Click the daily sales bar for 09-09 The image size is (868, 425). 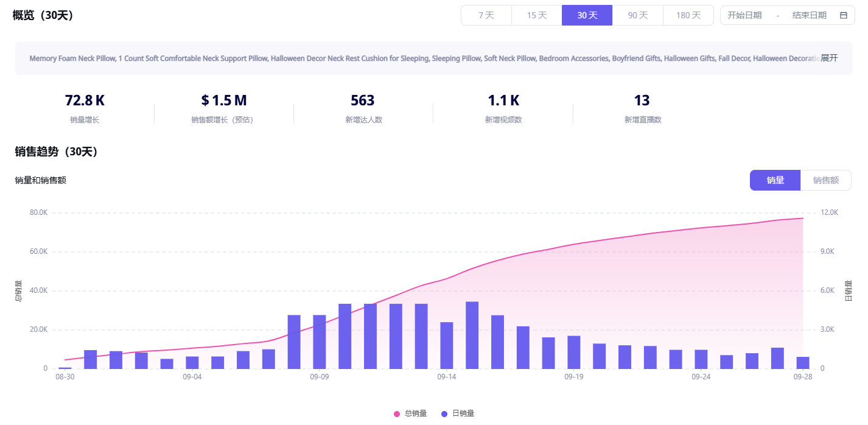pyautogui.click(x=320, y=342)
